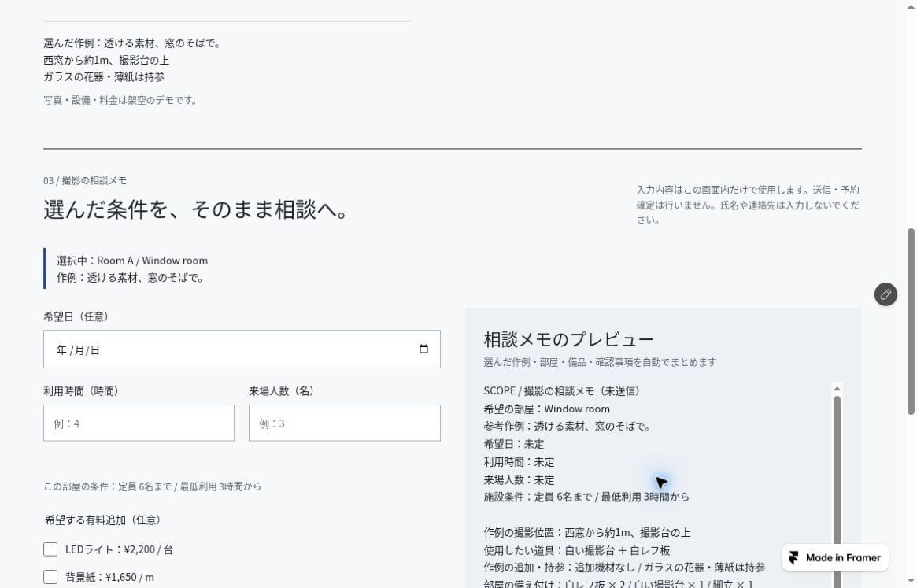Click the 相談メモのプレビュー heading

point(568,339)
